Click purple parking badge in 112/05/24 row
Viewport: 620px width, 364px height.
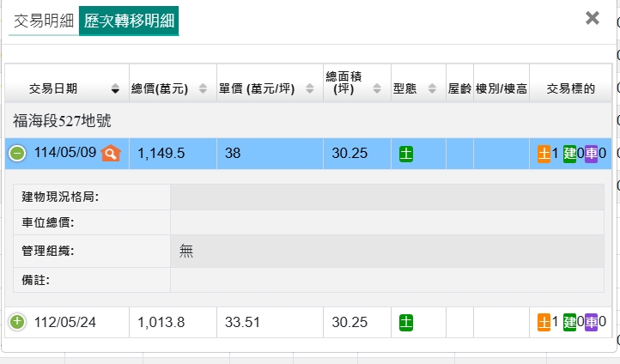click(592, 322)
